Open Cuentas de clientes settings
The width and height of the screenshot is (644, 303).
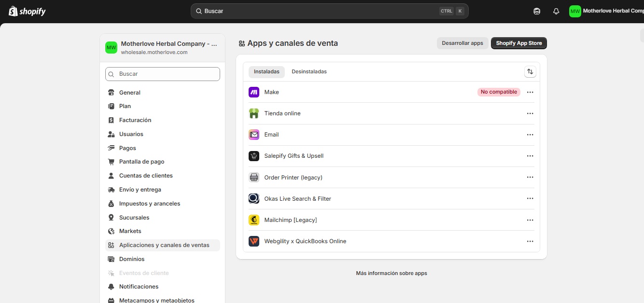click(x=162, y=176)
